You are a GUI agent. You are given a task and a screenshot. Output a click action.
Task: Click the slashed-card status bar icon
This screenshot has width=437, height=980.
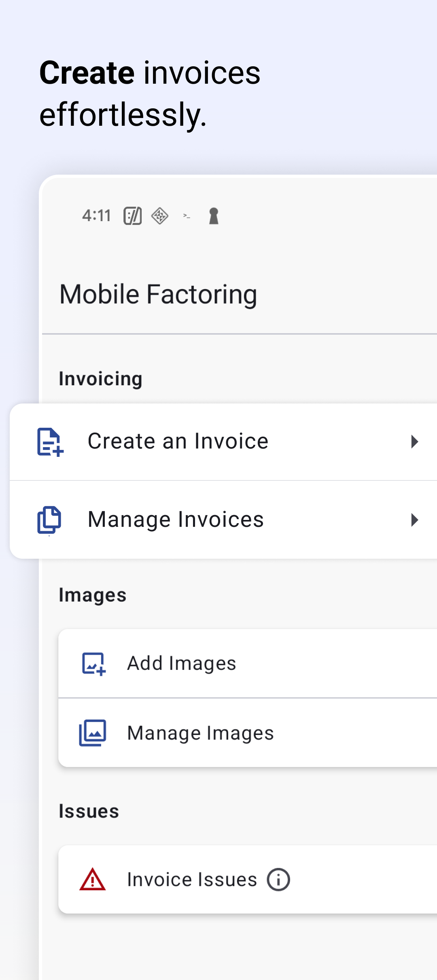point(133,216)
